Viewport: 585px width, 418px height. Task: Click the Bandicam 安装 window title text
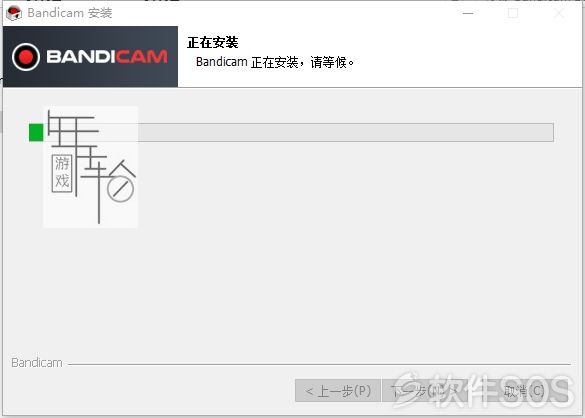tap(70, 13)
